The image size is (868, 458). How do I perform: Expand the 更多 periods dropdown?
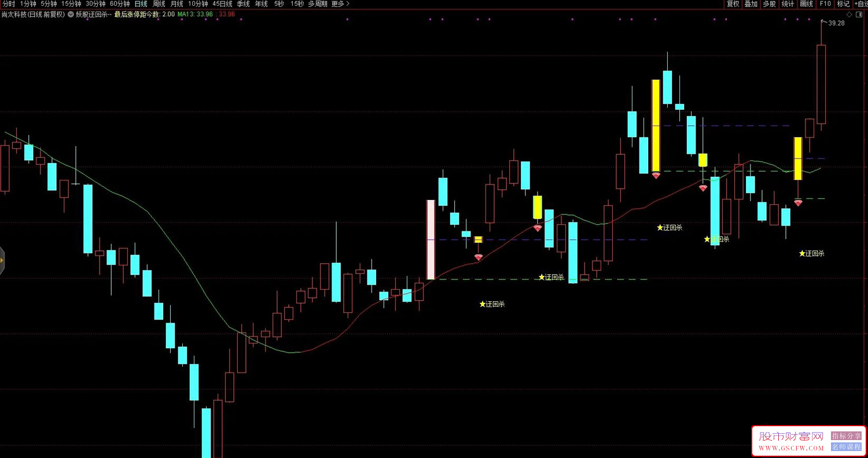pyautogui.click(x=340, y=3)
